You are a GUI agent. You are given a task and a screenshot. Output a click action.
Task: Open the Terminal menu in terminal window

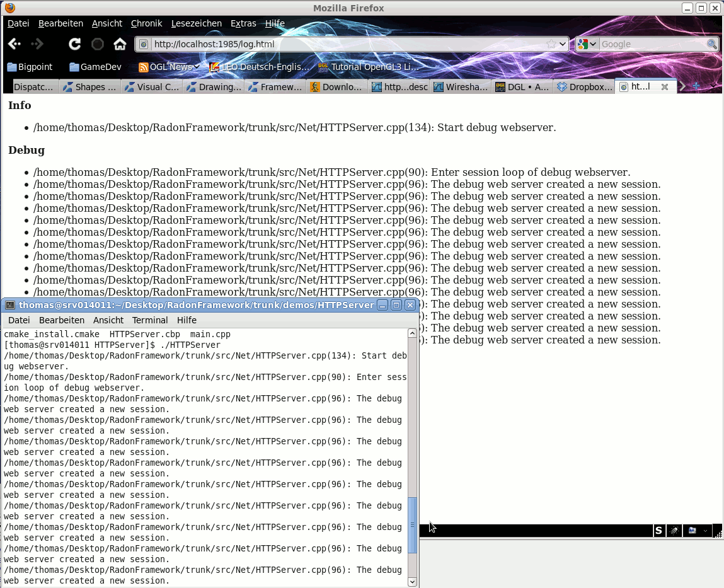click(x=149, y=320)
